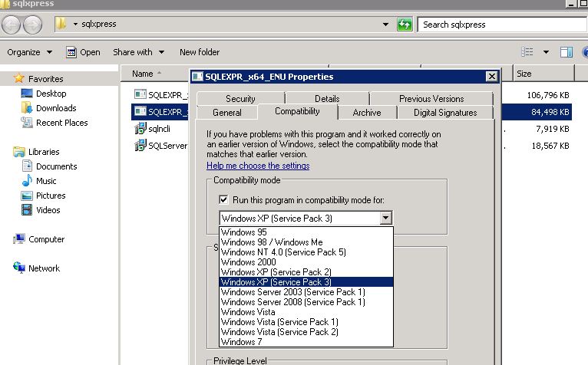588x365 pixels.
Task: Click the Forward navigation arrow
Action: tap(33, 25)
